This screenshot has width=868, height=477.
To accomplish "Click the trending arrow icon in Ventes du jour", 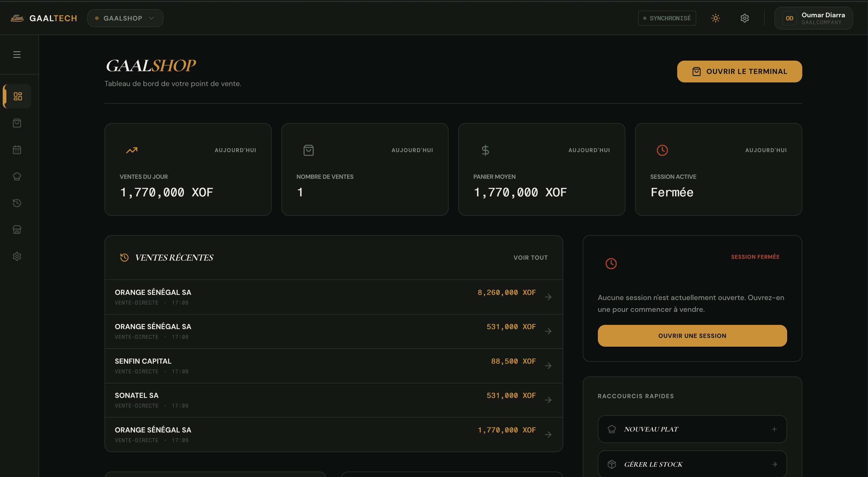I will tap(132, 150).
